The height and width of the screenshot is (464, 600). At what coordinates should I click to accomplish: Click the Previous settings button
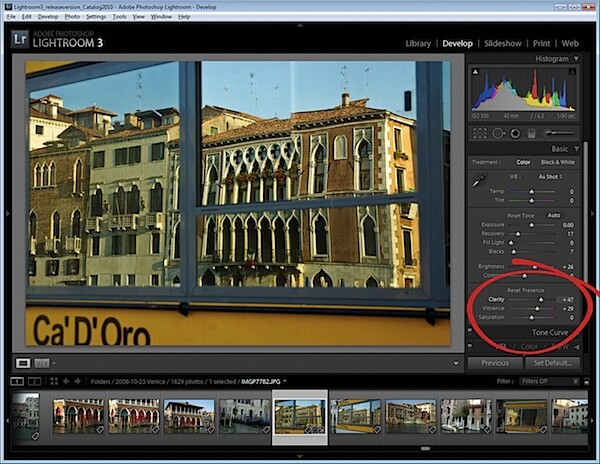(x=495, y=363)
